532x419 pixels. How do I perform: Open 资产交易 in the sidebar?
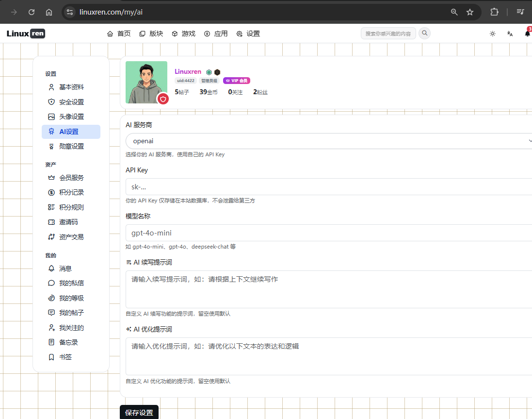tap(71, 237)
